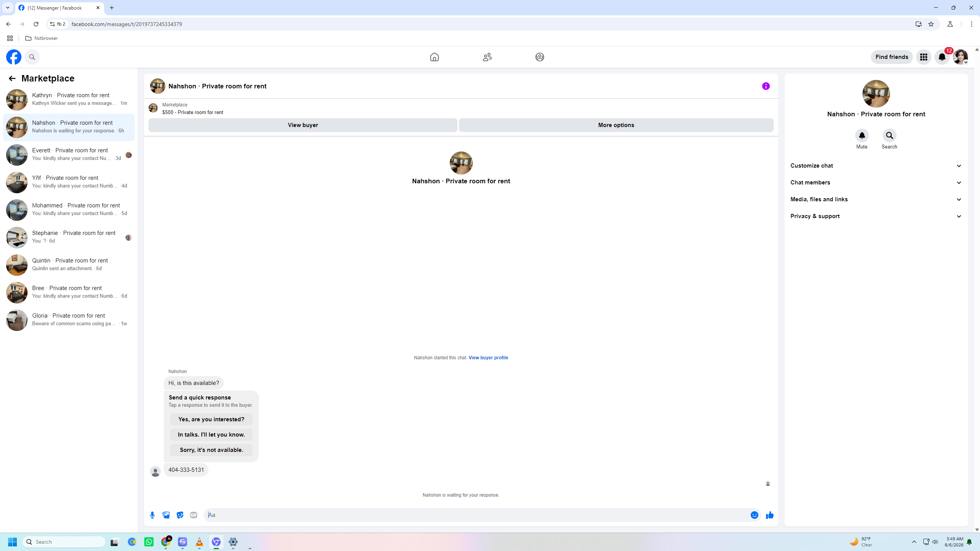Open the Windows Start menu
This screenshot has width=980, height=551.
coord(12,542)
